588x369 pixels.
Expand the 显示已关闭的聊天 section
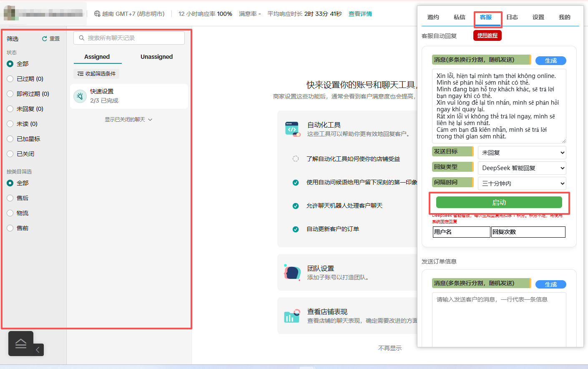[128, 120]
